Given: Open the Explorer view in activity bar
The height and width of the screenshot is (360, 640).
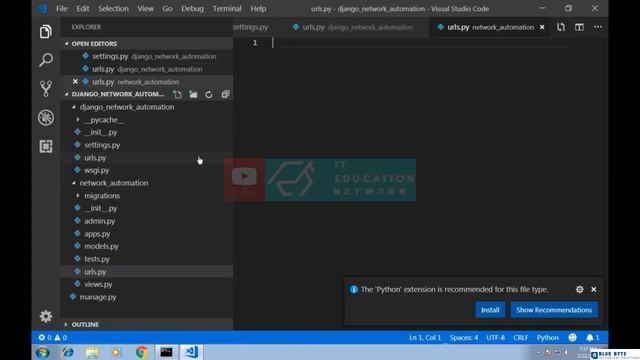Looking at the screenshot, I should coord(46,32).
